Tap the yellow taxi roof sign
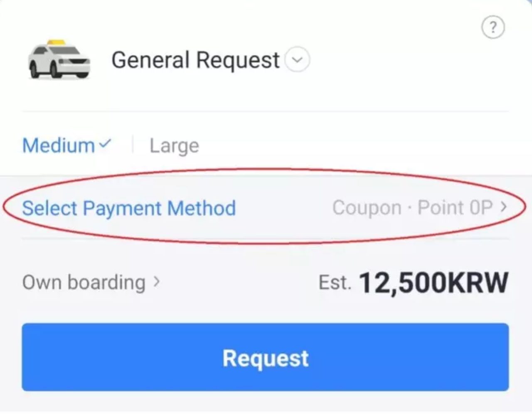The width and height of the screenshot is (532, 414). [x=56, y=42]
